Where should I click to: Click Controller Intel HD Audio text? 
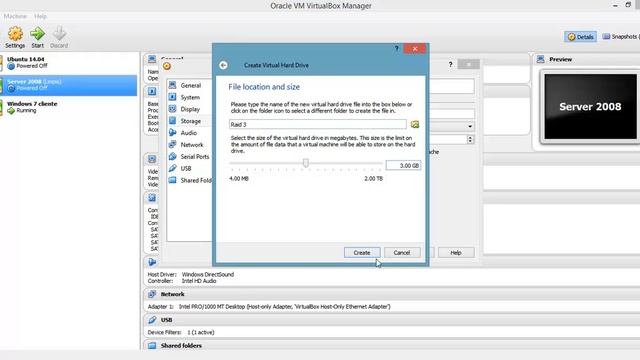(182, 281)
